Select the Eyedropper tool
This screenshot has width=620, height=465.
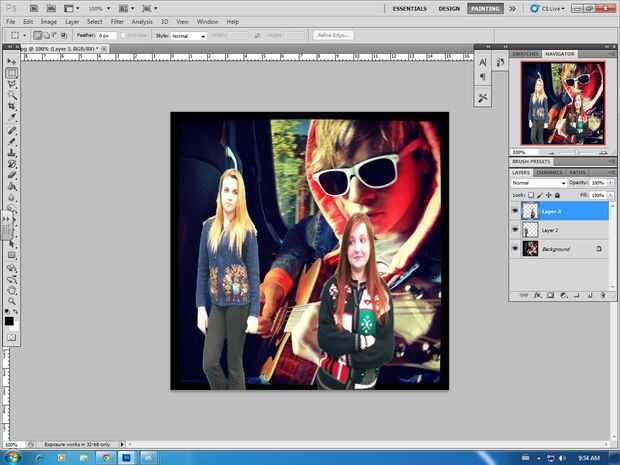(12, 117)
